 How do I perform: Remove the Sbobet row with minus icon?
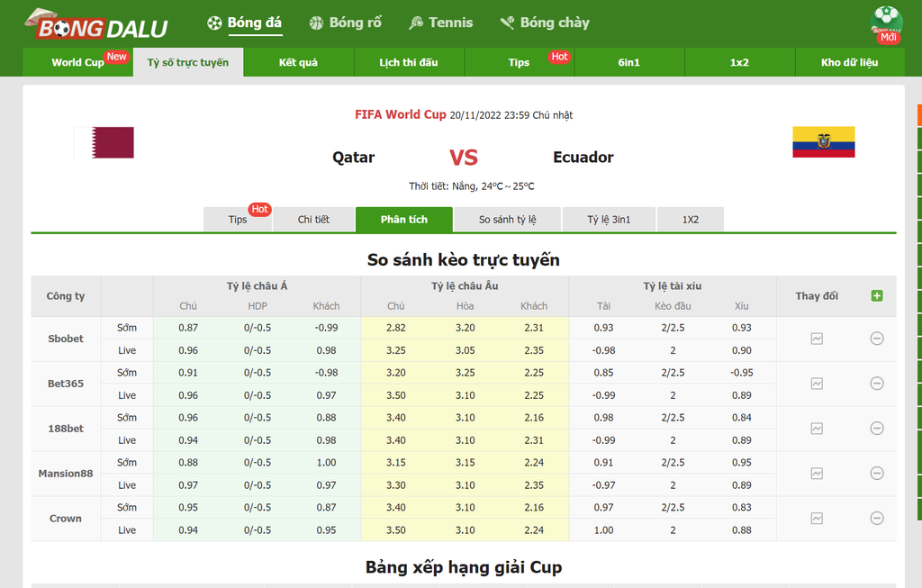point(877,338)
